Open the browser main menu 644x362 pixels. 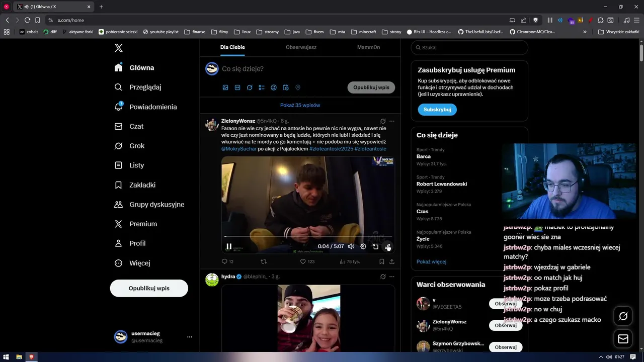637,20
